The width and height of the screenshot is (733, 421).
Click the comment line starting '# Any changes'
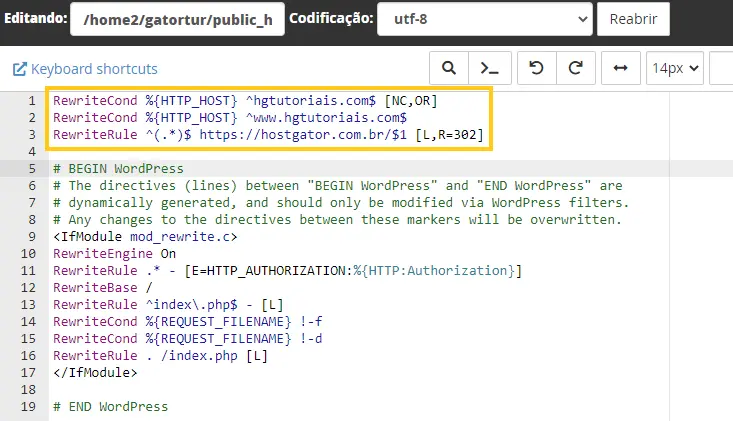coord(338,220)
